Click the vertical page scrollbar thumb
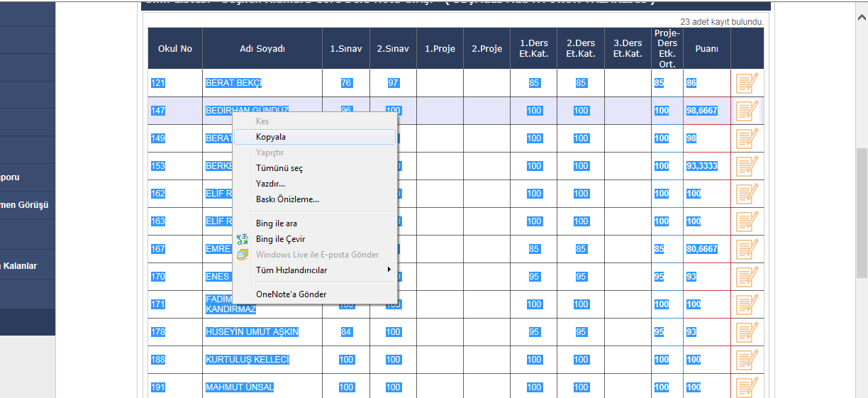This screenshot has height=398, width=868. pos(862,212)
